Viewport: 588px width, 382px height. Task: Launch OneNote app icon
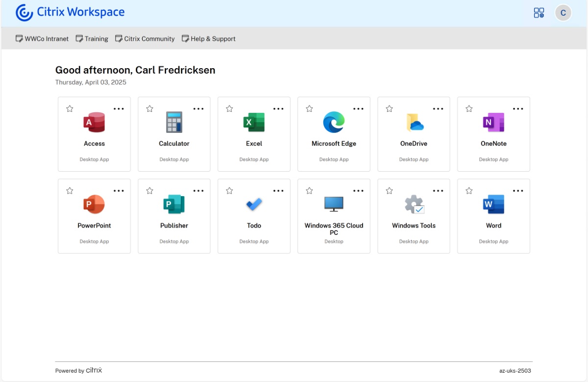click(493, 122)
